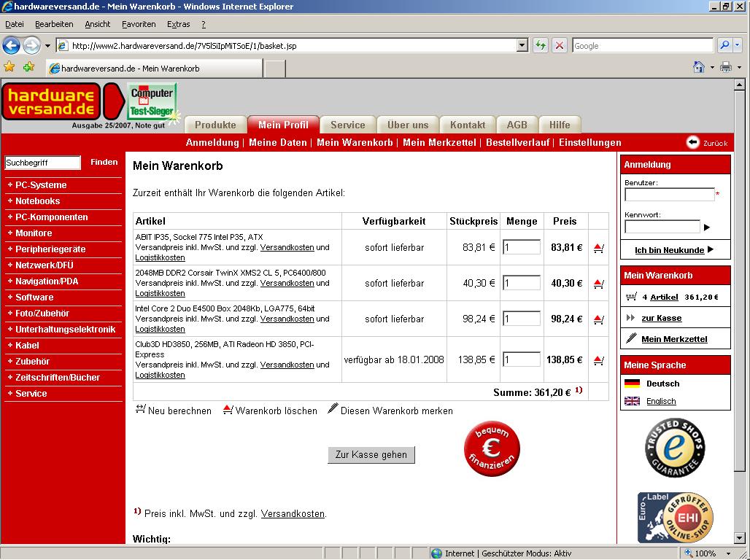750x560 pixels.
Task: Expand the Unterhaltungselektronik category
Action: (x=63, y=329)
